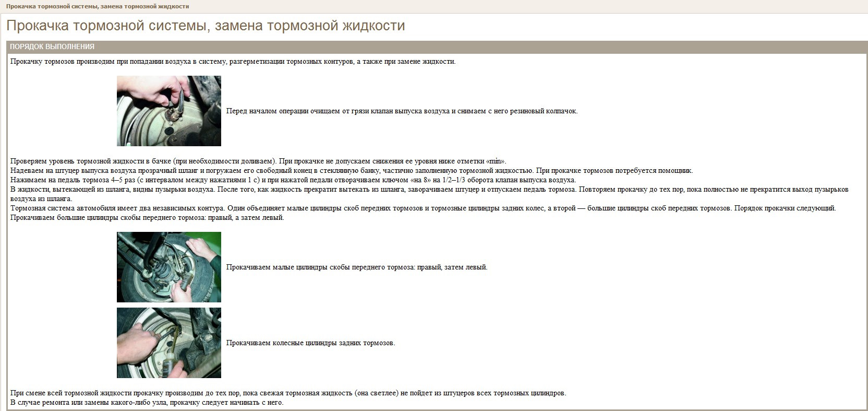Screen dimensions: 868x411
Task: Click the last line 'В случае ремонта или замены'
Action: (x=147, y=403)
